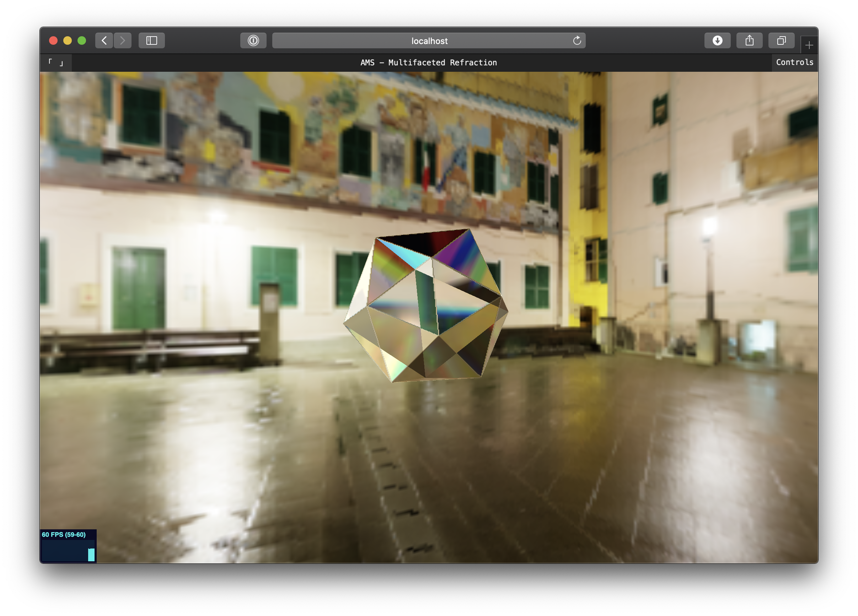Image resolution: width=858 pixels, height=616 pixels.
Task: Reload the localhost page
Action: coord(577,40)
